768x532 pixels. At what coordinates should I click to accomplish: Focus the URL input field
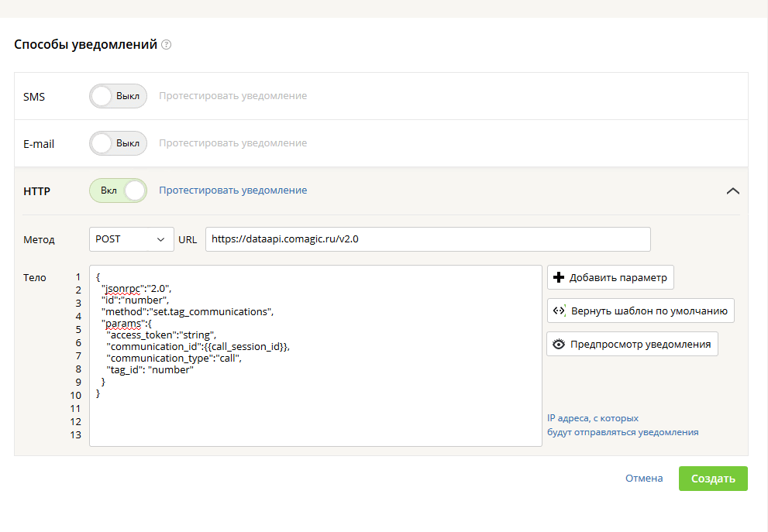click(428, 239)
